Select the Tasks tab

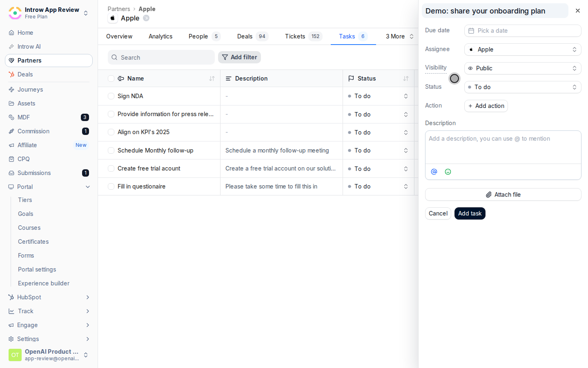(353, 36)
